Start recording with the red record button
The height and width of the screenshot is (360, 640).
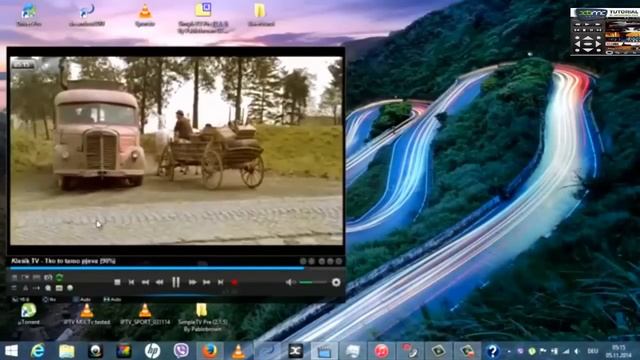[234, 282]
